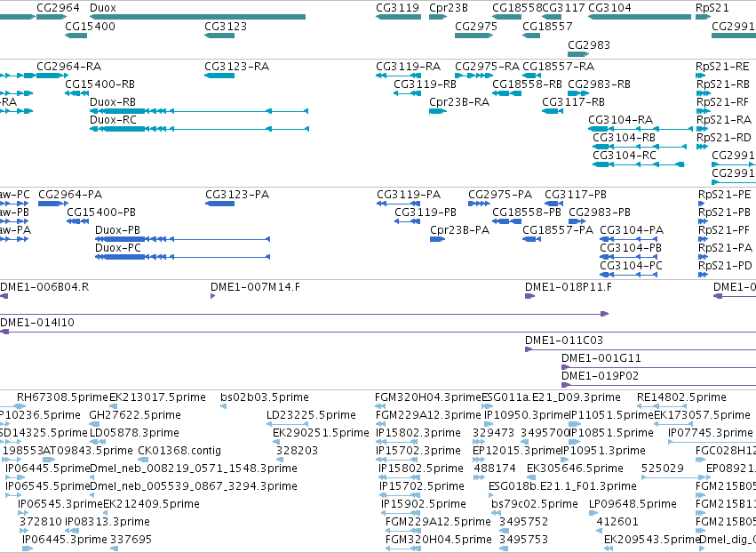Image resolution: width=756 pixels, height=553 pixels.
Task: Select EST LP09648.5prime
Action: click(x=593, y=513)
